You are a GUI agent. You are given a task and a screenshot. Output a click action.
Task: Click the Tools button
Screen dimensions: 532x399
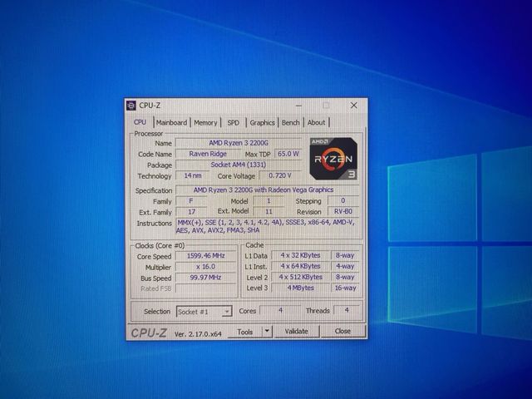point(245,332)
